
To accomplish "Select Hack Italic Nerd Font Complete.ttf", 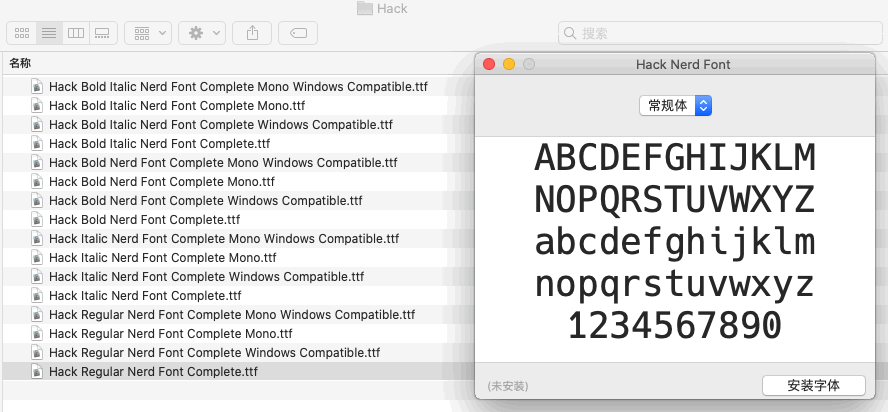I will tap(145, 296).
